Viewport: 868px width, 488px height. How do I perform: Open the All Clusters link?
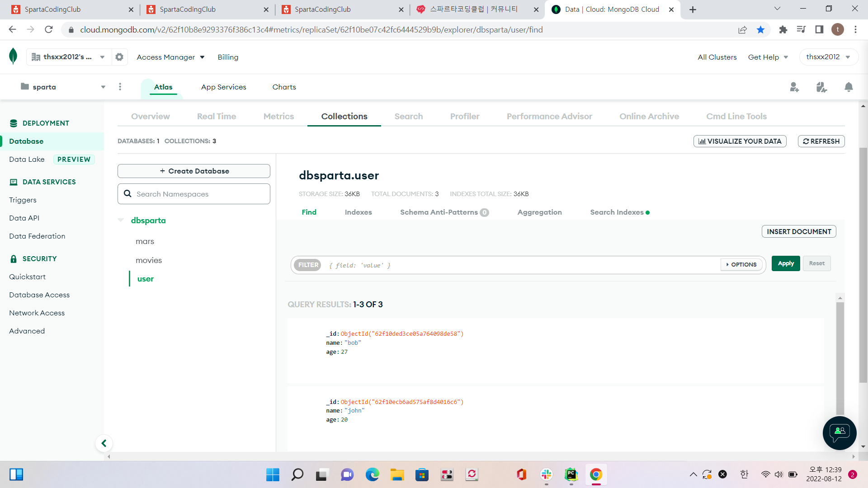717,57
